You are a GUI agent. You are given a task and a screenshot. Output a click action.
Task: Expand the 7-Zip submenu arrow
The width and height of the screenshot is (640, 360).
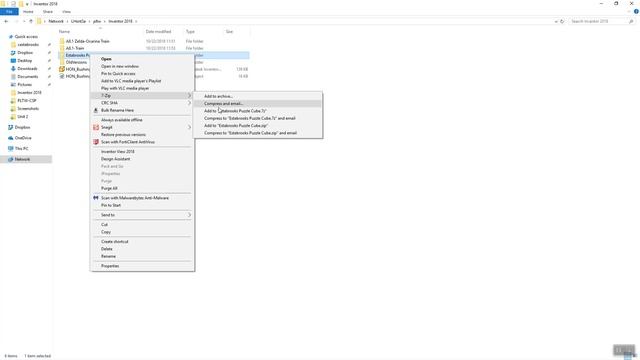(189, 96)
